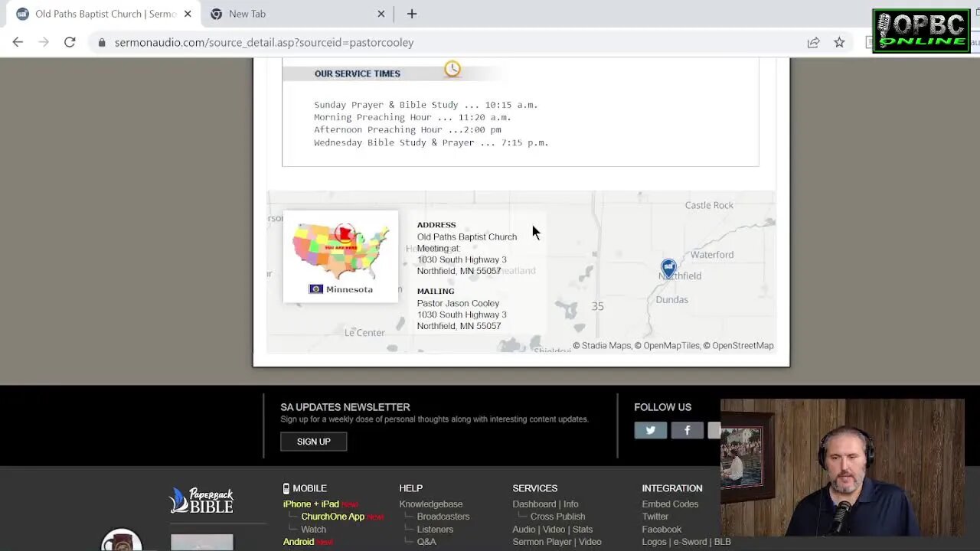Click the Northfield map location pin

click(x=668, y=268)
